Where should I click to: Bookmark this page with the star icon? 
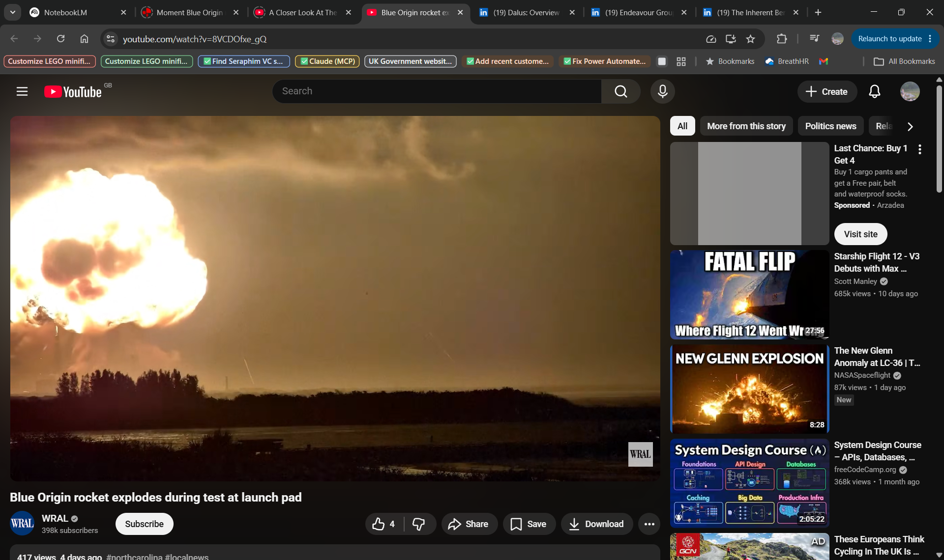pos(750,39)
